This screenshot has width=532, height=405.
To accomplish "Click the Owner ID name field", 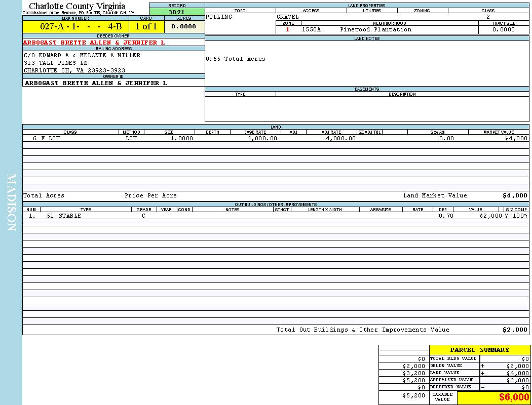I will click(x=96, y=83).
